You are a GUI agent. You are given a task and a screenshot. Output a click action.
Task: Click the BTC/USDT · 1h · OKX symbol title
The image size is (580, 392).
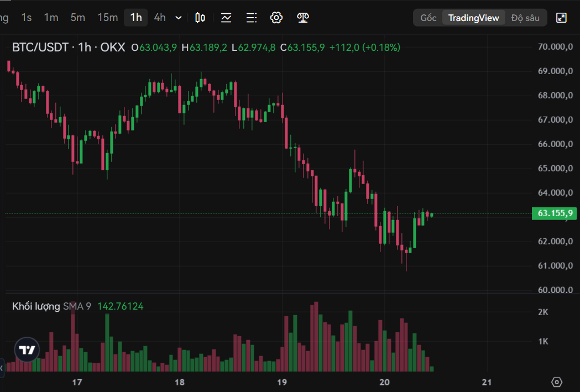[x=69, y=48]
